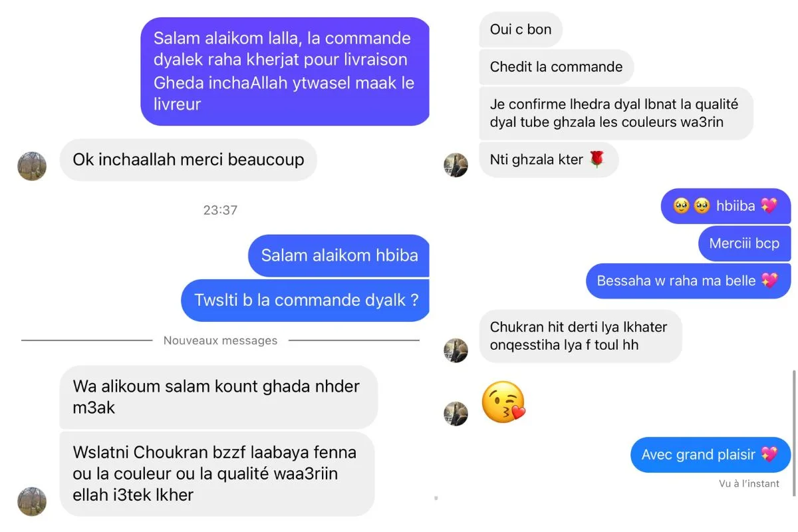
Task: Click the rose emoji in 'Nti ghzala kter'
Action: (597, 160)
